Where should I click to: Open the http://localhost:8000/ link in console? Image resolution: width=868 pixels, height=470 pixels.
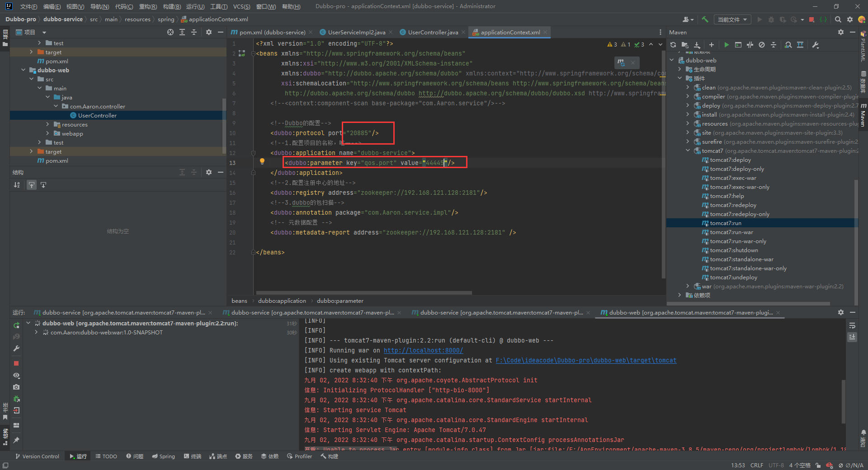423,350
